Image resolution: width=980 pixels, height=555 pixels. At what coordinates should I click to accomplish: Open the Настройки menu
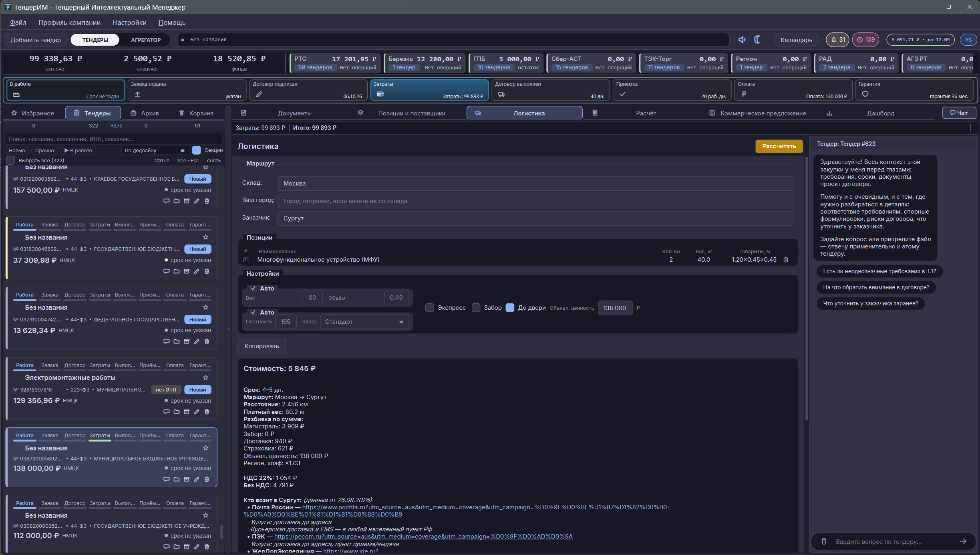129,22
